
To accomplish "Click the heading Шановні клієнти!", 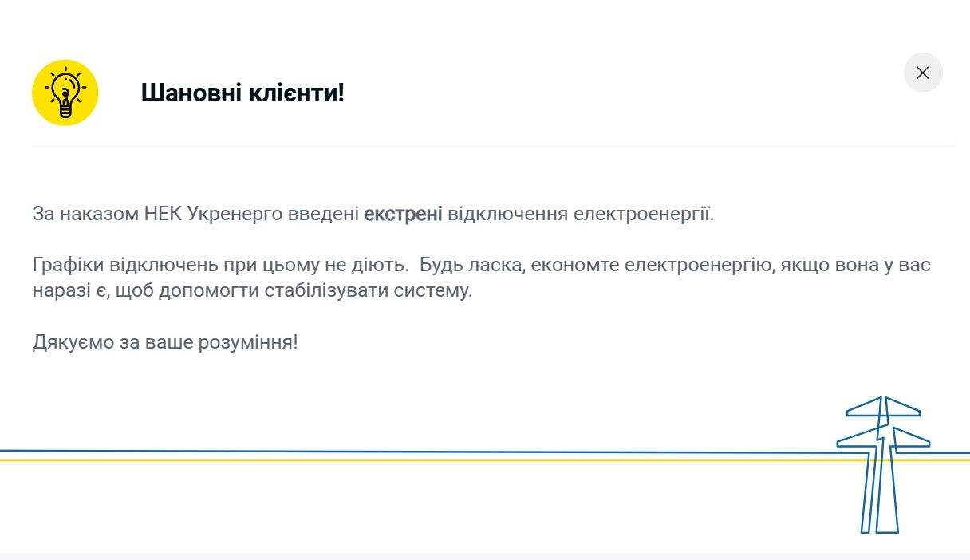I will pos(242,93).
